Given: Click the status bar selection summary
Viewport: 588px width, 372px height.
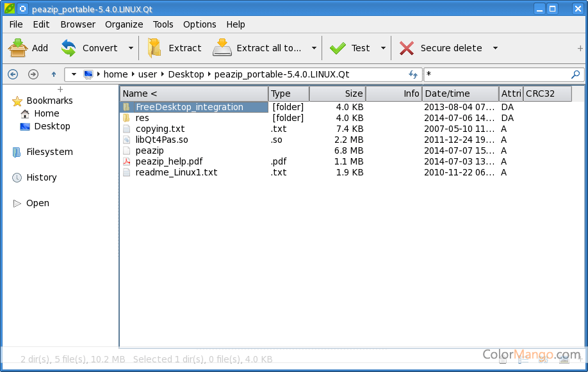Looking at the screenshot, I should (203, 359).
